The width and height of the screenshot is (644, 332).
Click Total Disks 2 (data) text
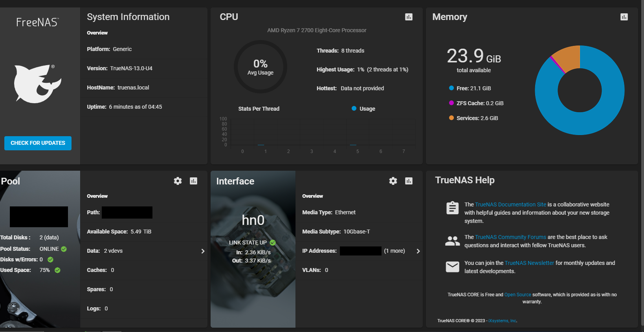coord(29,237)
